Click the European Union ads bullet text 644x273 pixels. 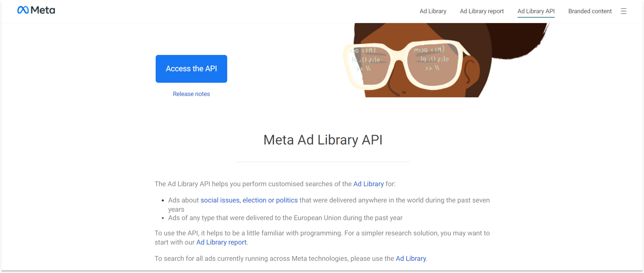[285, 218]
